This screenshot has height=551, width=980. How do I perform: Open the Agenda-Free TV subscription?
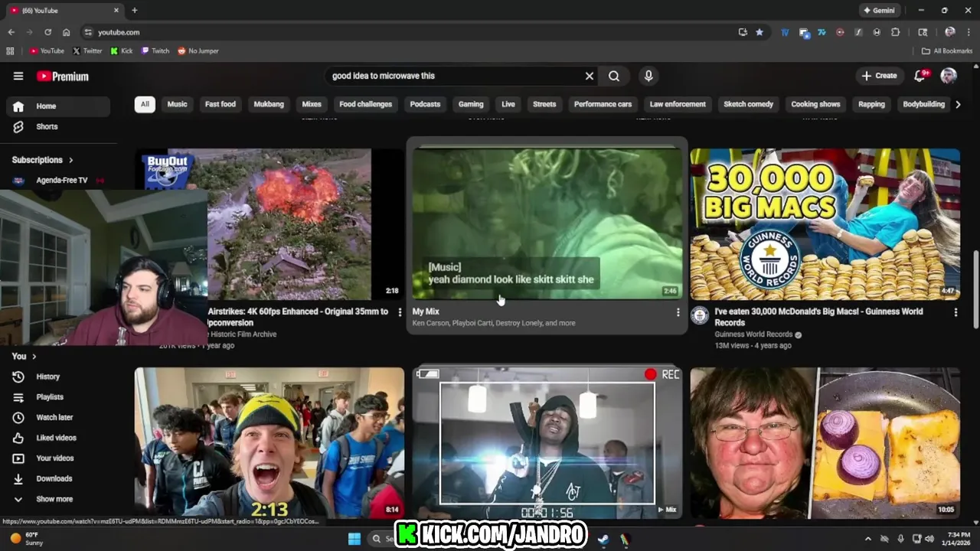[60, 180]
